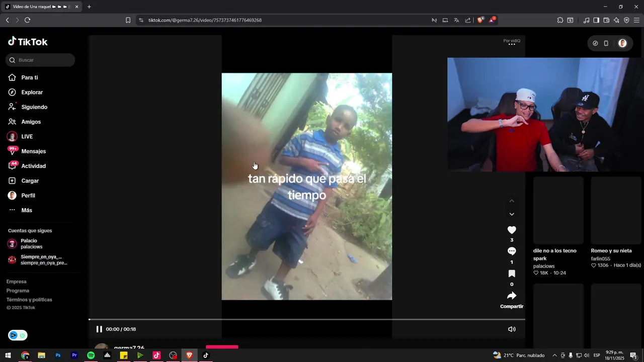The width and height of the screenshot is (644, 362).
Task: Open Brave Shields lion icon
Action: click(480, 20)
